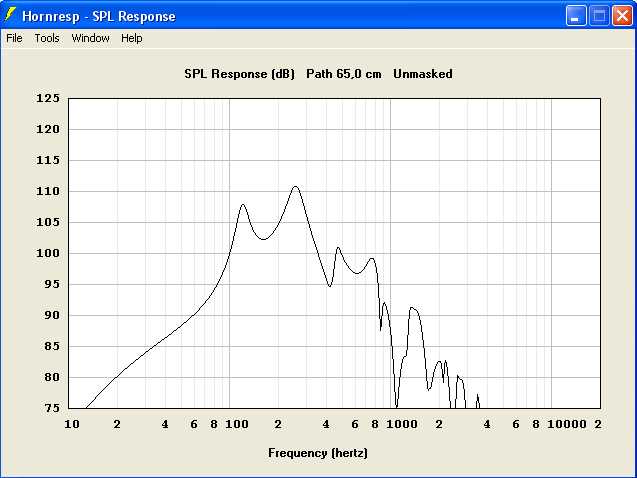Viewport: 637px width, 478px height.
Task: Click the 'Hornresp - SPL Response' title bar text
Action: pyautogui.click(x=99, y=16)
